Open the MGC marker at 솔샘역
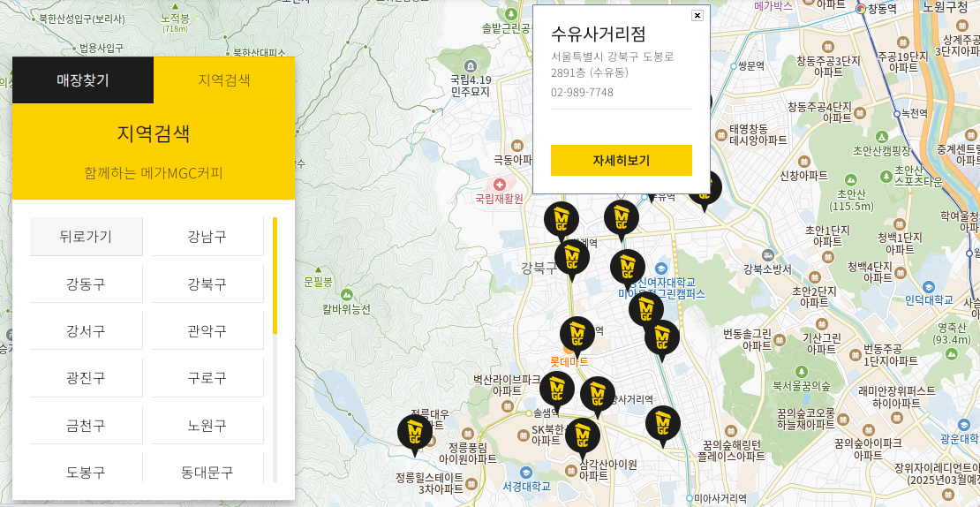This screenshot has height=507, width=980. 556,390
